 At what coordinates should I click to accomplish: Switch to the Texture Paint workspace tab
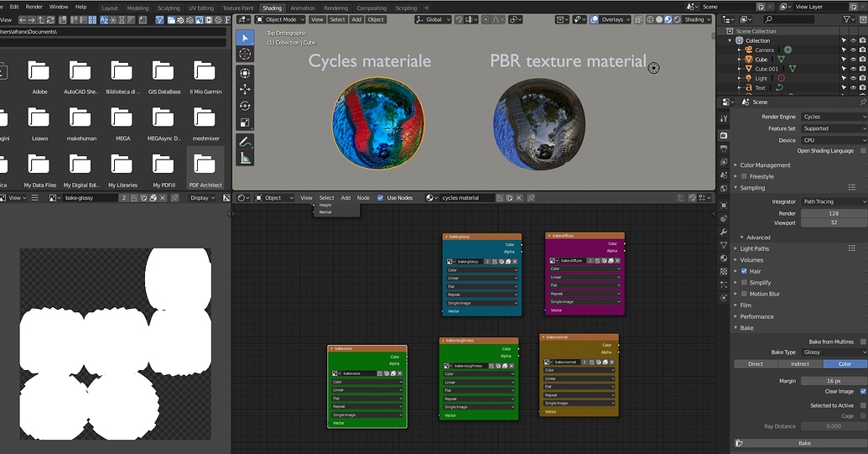(x=238, y=8)
